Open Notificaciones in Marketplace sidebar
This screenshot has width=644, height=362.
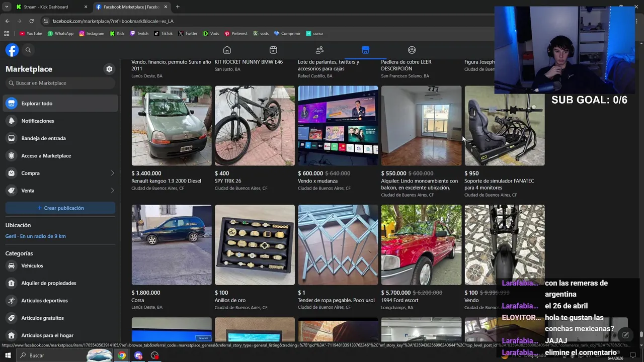tap(60, 121)
